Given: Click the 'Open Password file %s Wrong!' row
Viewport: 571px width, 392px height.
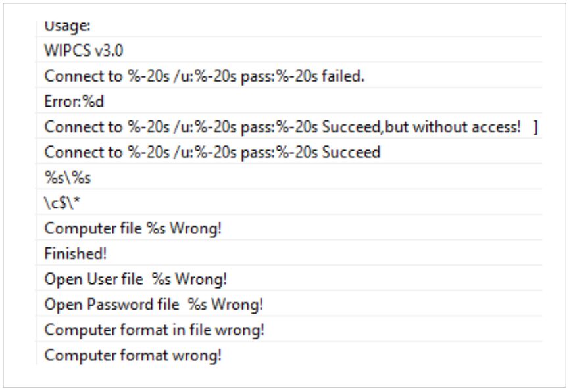Looking at the screenshot, I should 153,305.
